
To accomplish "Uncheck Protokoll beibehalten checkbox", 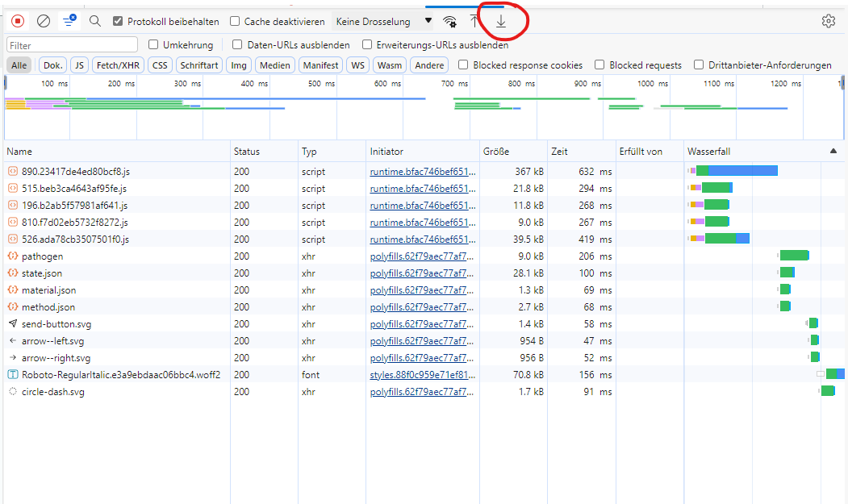I will tap(119, 22).
